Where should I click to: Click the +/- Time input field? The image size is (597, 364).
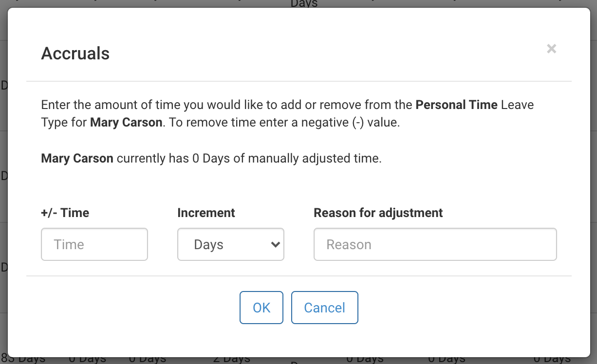pyautogui.click(x=94, y=244)
